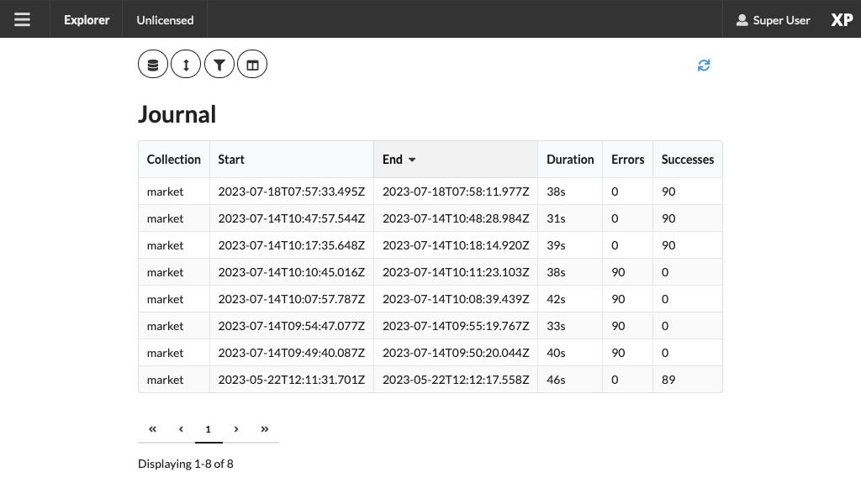The height and width of the screenshot is (504, 861).
Task: Click the XP logo icon
Action: pos(842,20)
